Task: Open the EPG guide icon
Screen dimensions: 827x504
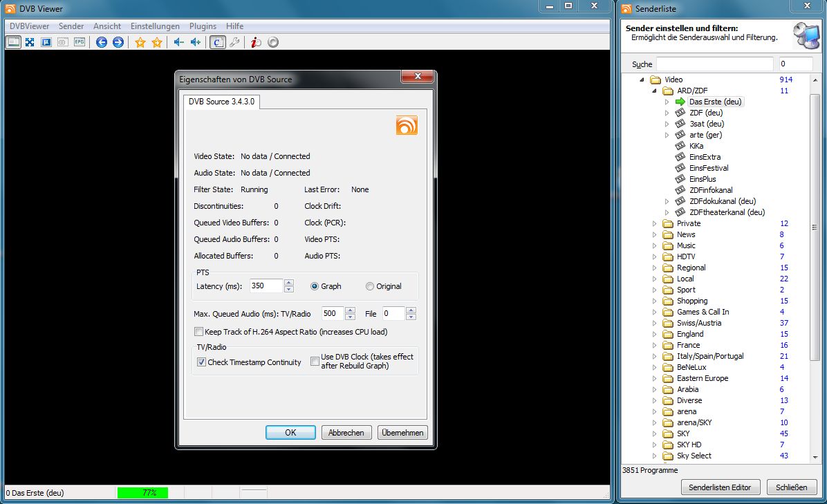Action: pos(79,42)
